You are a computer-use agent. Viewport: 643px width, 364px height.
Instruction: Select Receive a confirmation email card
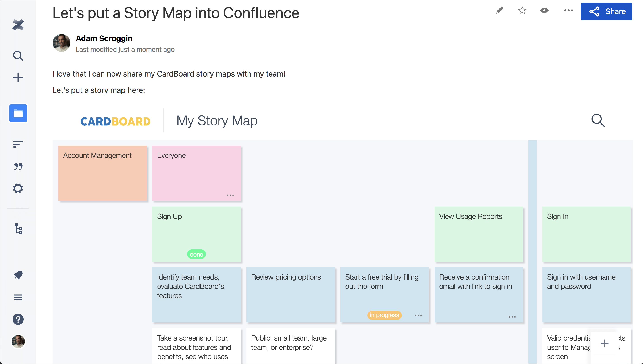coord(478,295)
